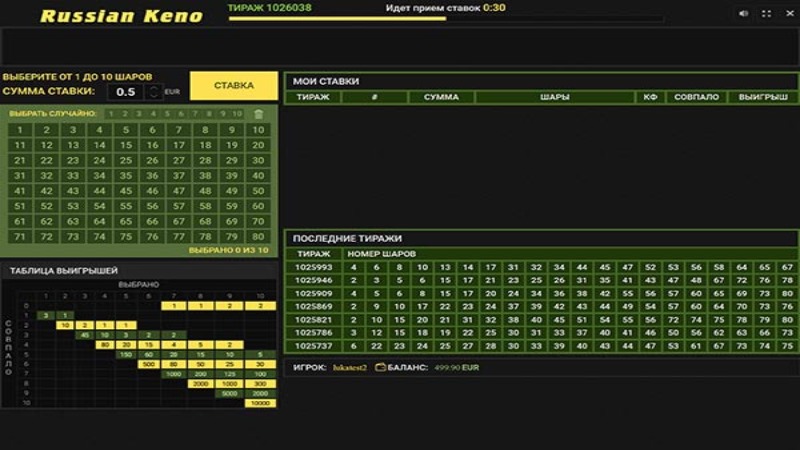Pick ball number 80

click(258, 237)
